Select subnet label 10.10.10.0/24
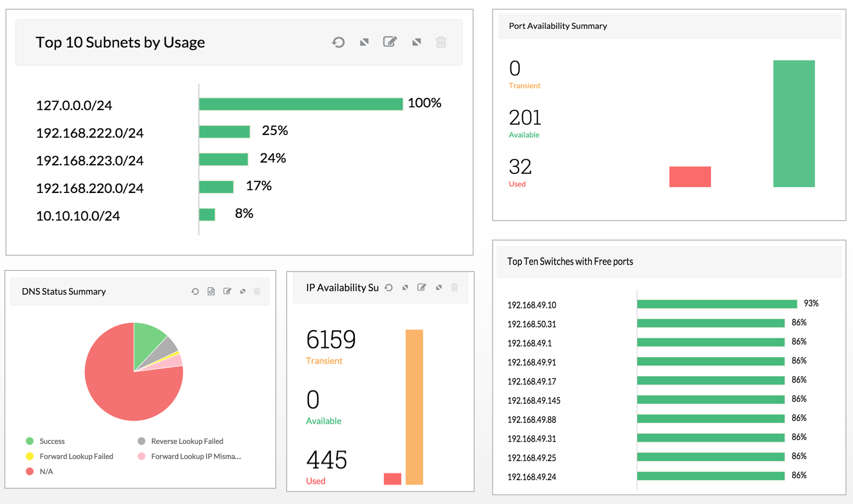Screen dimensions: 853x504 (x=77, y=216)
